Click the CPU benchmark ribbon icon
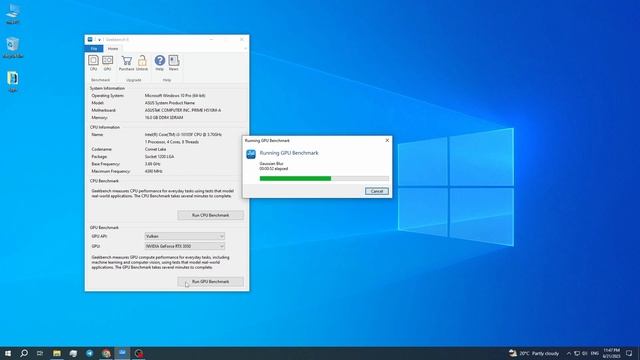Image resolution: width=640 pixels, height=360 pixels. click(x=93, y=63)
